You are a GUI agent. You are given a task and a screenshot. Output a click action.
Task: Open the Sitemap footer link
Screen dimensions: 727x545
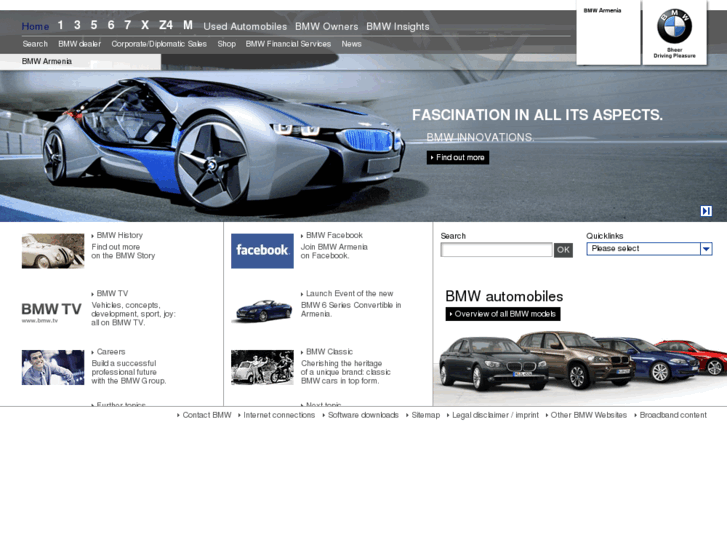click(425, 415)
